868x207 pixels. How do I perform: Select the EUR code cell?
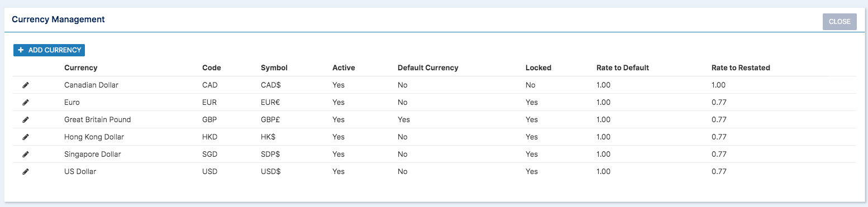[x=209, y=102]
